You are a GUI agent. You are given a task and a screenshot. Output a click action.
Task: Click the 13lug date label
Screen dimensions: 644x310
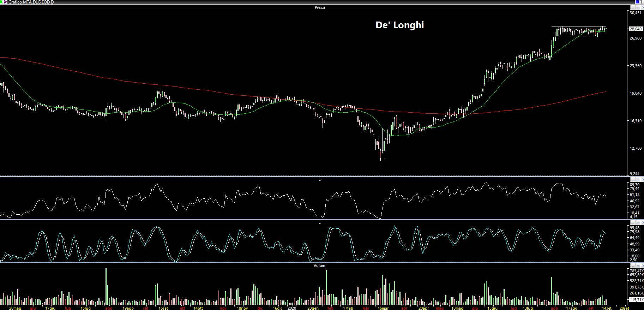[528, 308]
